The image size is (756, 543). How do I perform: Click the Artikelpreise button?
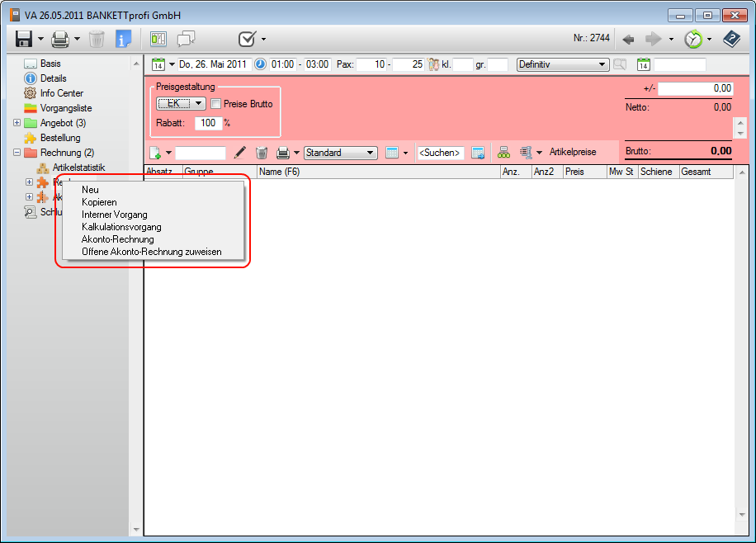[x=572, y=153]
